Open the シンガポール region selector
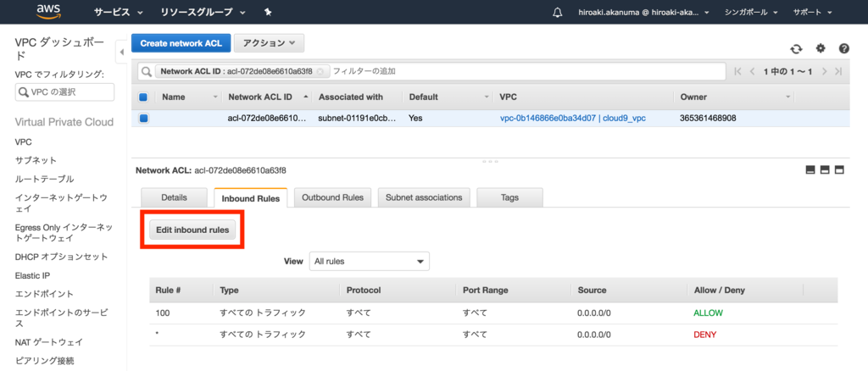Image resolution: width=868 pixels, height=371 pixels. coord(751,12)
